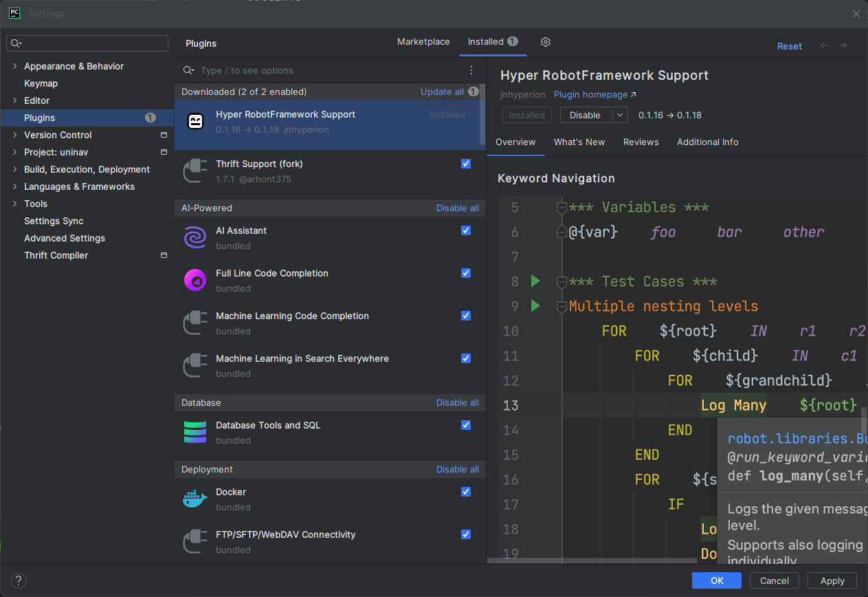Image resolution: width=868 pixels, height=597 pixels.
Task: Click Disable all for AI-Powered plugins
Action: 458,208
